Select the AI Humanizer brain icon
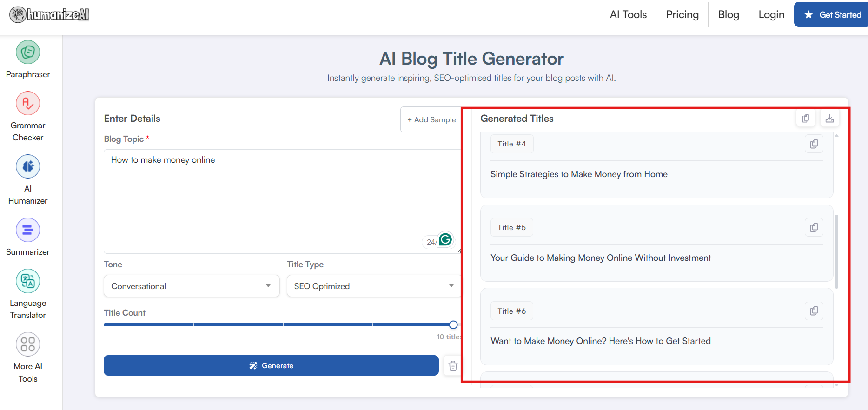 pyautogui.click(x=28, y=166)
